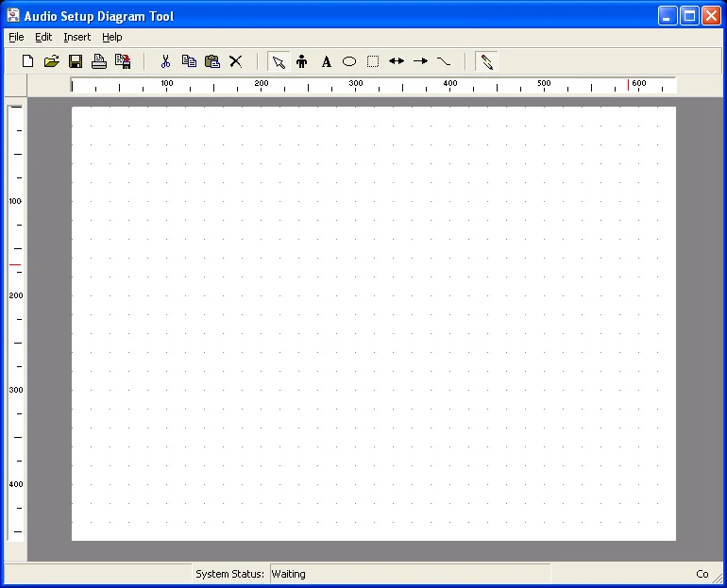
Task: Copy selection using the Copy icon
Action: (x=189, y=61)
